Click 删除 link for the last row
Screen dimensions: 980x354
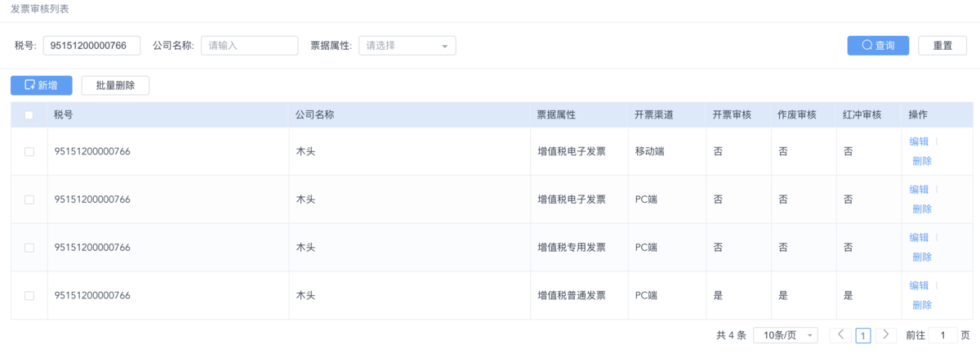pyautogui.click(x=922, y=305)
